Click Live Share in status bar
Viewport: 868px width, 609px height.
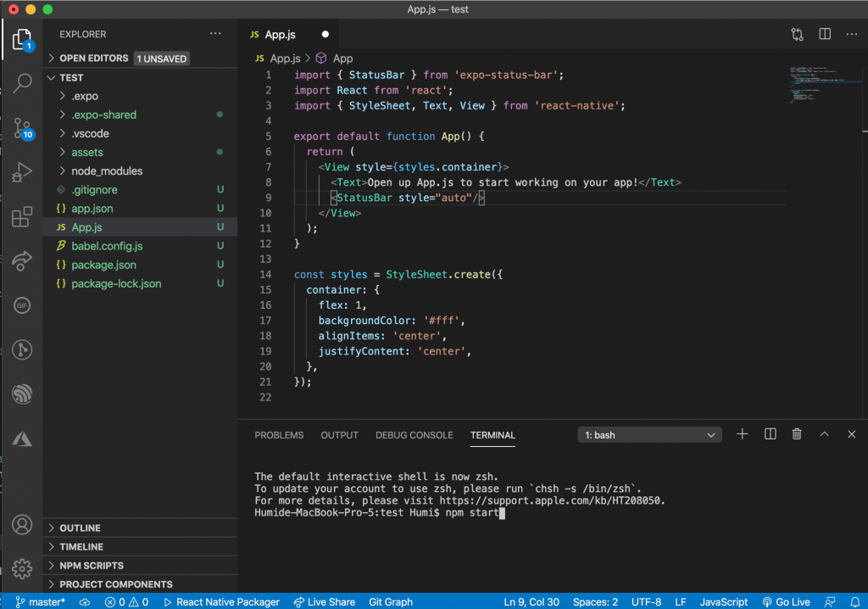click(324, 601)
